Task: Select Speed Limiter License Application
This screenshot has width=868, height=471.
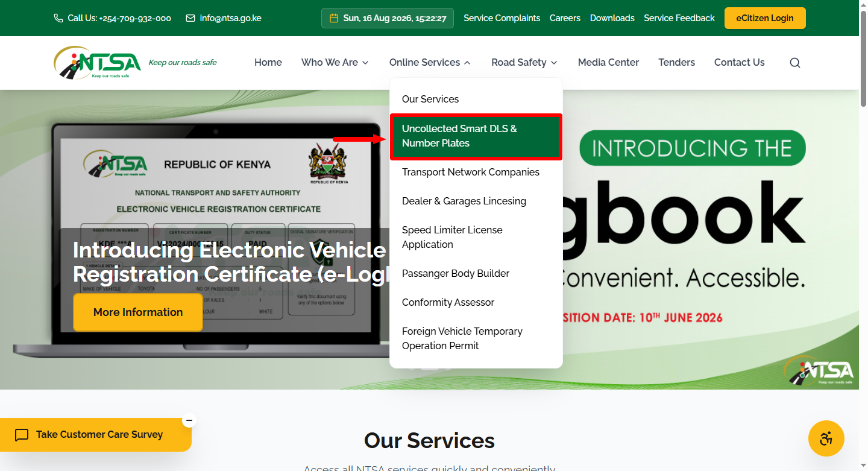Action: pos(476,238)
